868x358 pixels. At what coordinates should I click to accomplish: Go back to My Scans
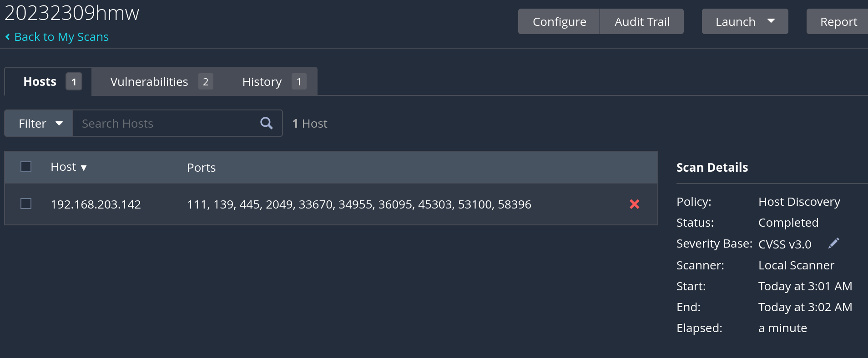tap(61, 37)
